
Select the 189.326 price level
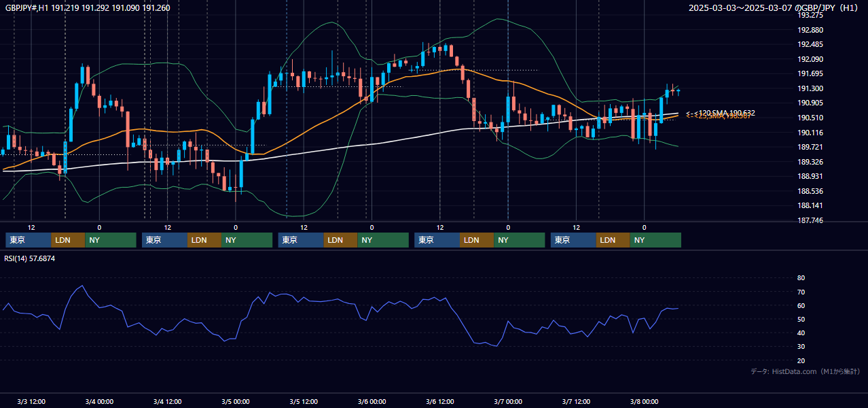810,162
